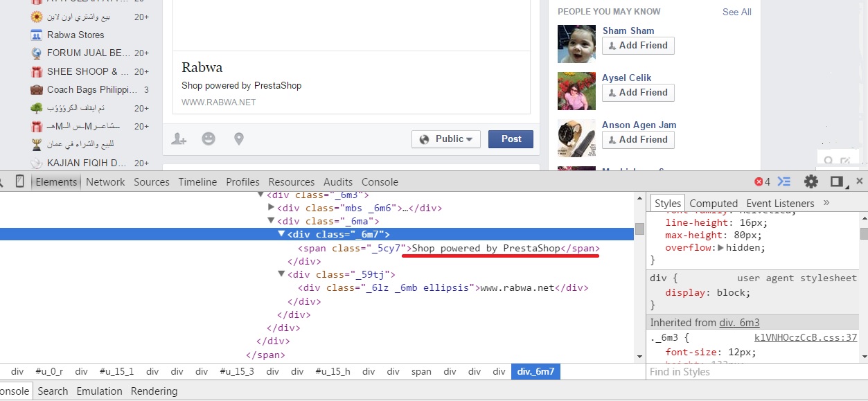Click the Rabwa Stores group icon
Screen dimensions: 868x401
[37, 35]
